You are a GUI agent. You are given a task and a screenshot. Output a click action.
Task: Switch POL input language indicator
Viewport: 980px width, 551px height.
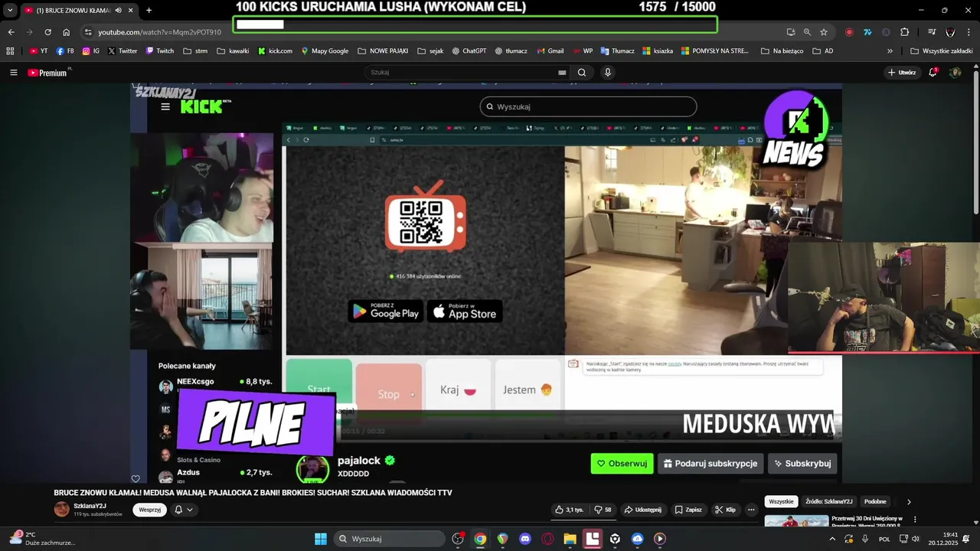point(884,539)
